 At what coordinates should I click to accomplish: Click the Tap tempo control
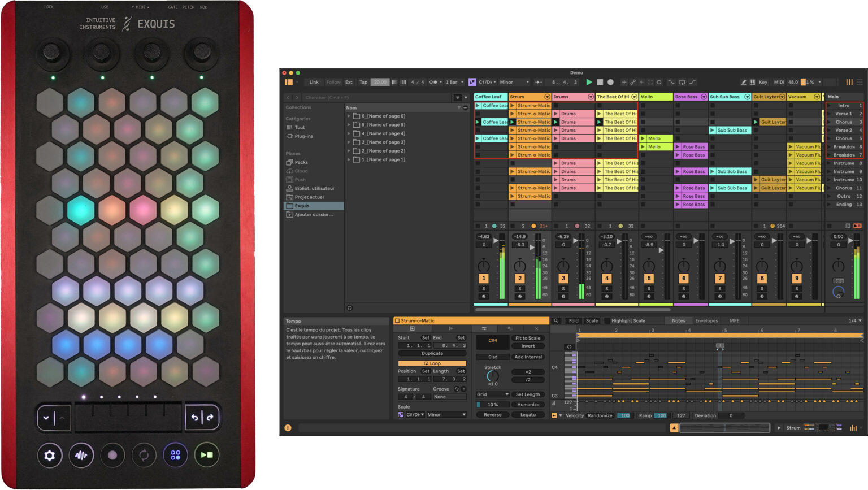point(364,82)
